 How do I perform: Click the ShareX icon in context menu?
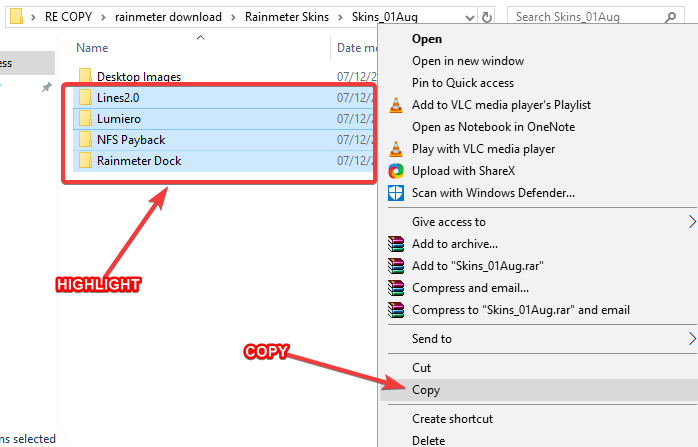tap(396, 171)
